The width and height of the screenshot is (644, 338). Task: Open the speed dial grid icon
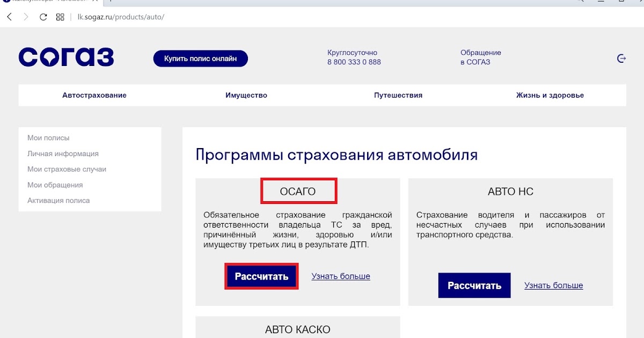click(x=60, y=17)
